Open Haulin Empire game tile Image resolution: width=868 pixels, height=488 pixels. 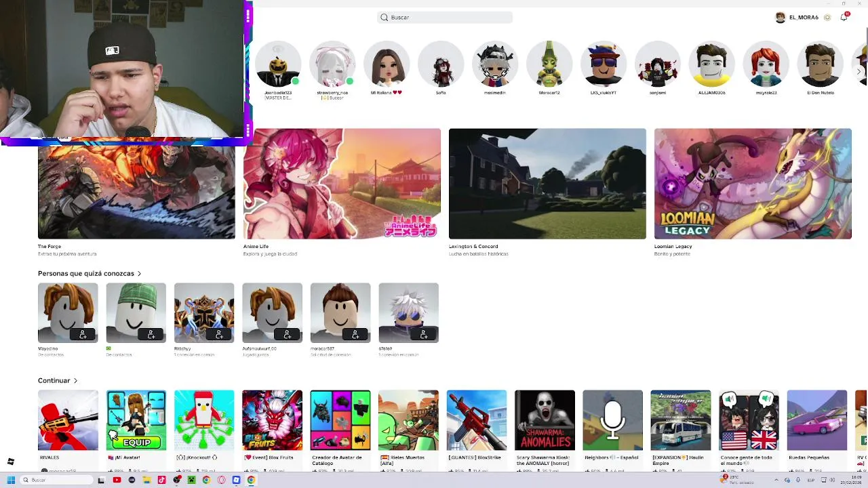681,420
